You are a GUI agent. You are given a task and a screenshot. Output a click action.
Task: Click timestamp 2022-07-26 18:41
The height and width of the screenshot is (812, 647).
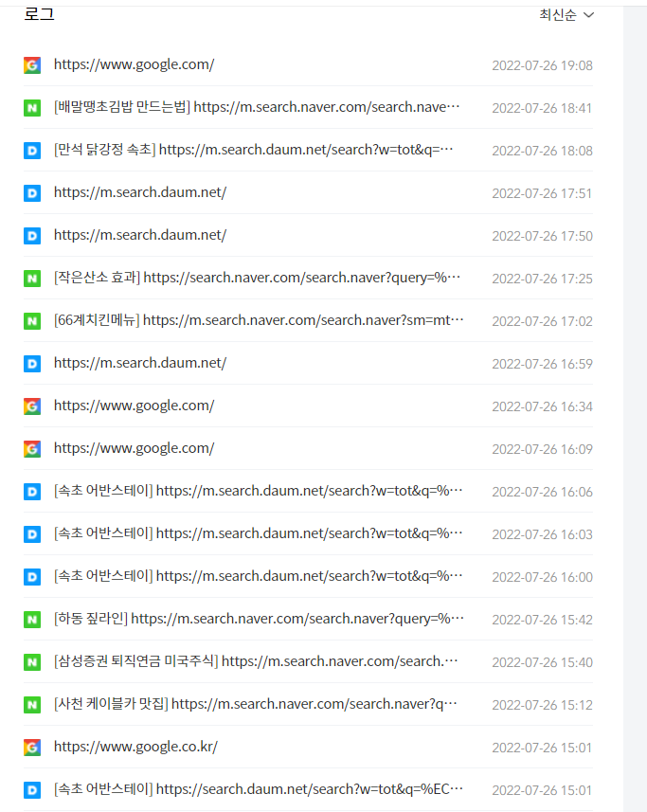(542, 108)
